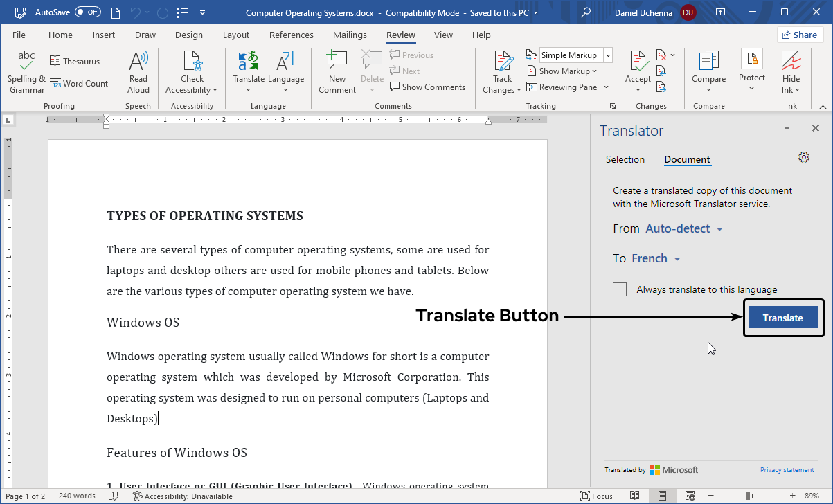Enable Track Changes

click(x=501, y=69)
